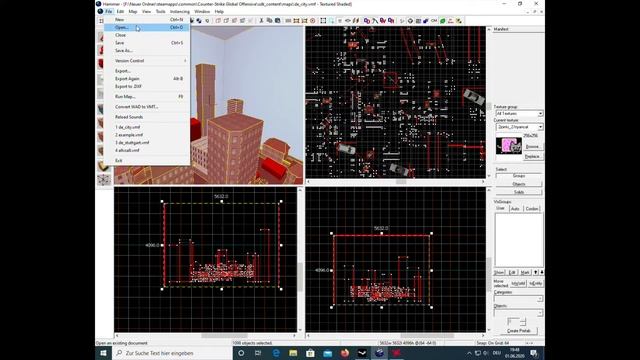Switch to the Auto VisGroups tab
The height and width of the screenshot is (360, 640).
click(x=515, y=209)
